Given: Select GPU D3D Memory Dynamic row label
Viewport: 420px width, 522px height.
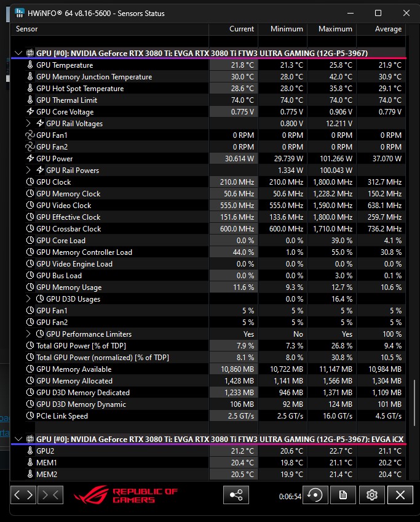Looking at the screenshot, I should [x=81, y=404].
